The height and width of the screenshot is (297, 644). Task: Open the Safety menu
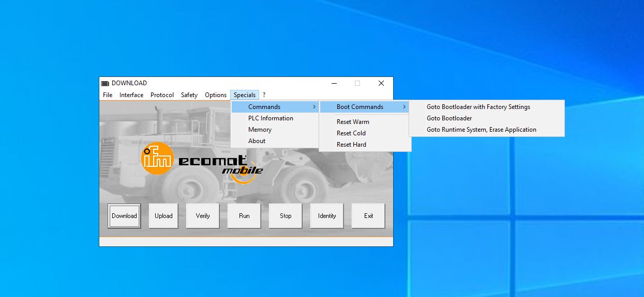tap(189, 95)
